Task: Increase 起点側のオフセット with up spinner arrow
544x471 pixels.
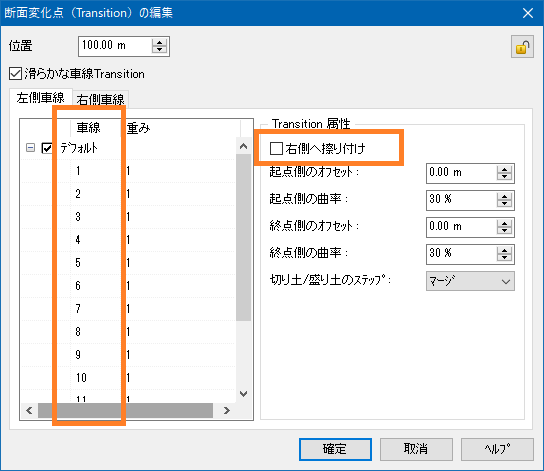Action: click(x=504, y=170)
